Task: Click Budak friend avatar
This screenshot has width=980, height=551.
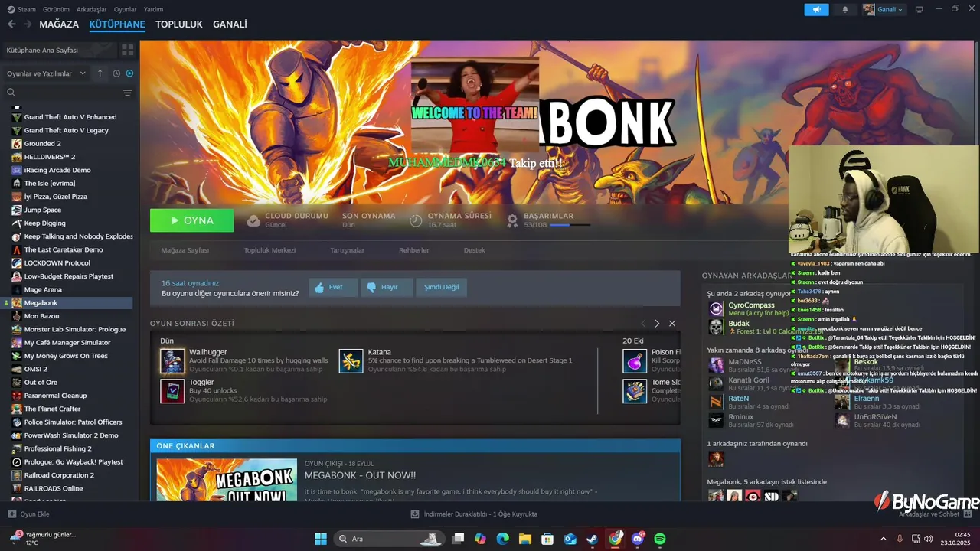Action: [x=716, y=328]
